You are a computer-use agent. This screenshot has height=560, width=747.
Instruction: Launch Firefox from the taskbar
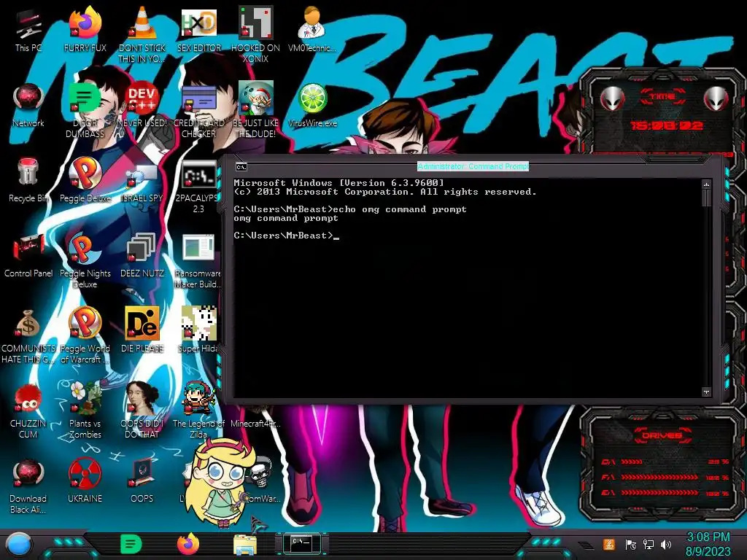tap(188, 544)
